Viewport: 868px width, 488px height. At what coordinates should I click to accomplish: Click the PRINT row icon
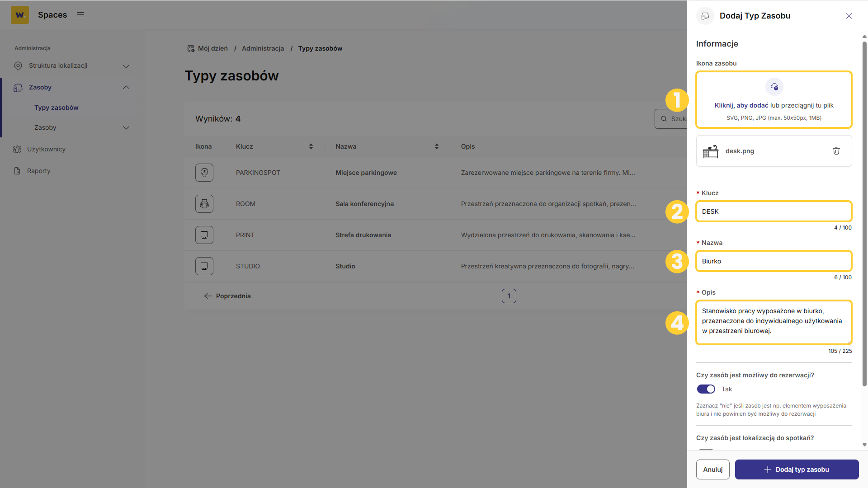coord(204,235)
